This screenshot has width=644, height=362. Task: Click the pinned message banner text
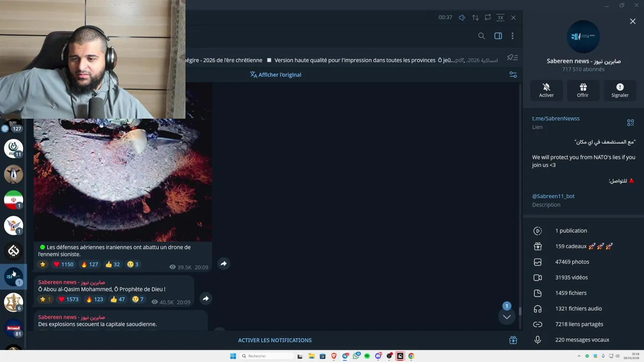pyautogui.click(x=342, y=60)
